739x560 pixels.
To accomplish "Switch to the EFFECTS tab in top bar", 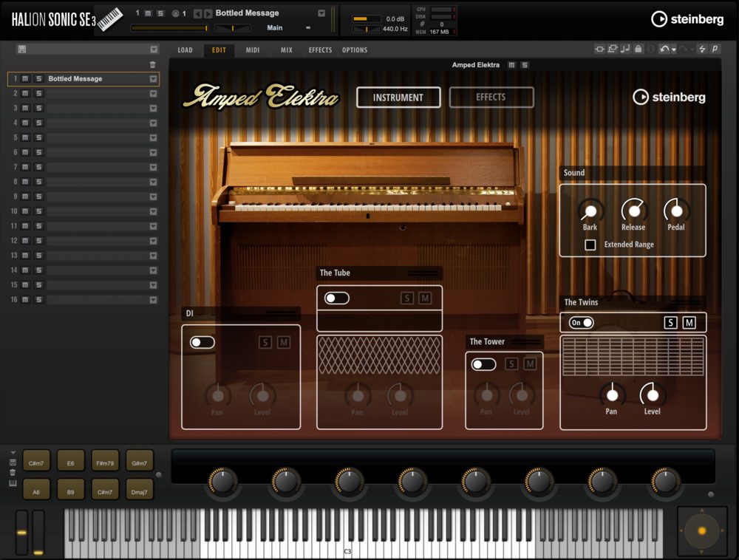I will 321,50.
